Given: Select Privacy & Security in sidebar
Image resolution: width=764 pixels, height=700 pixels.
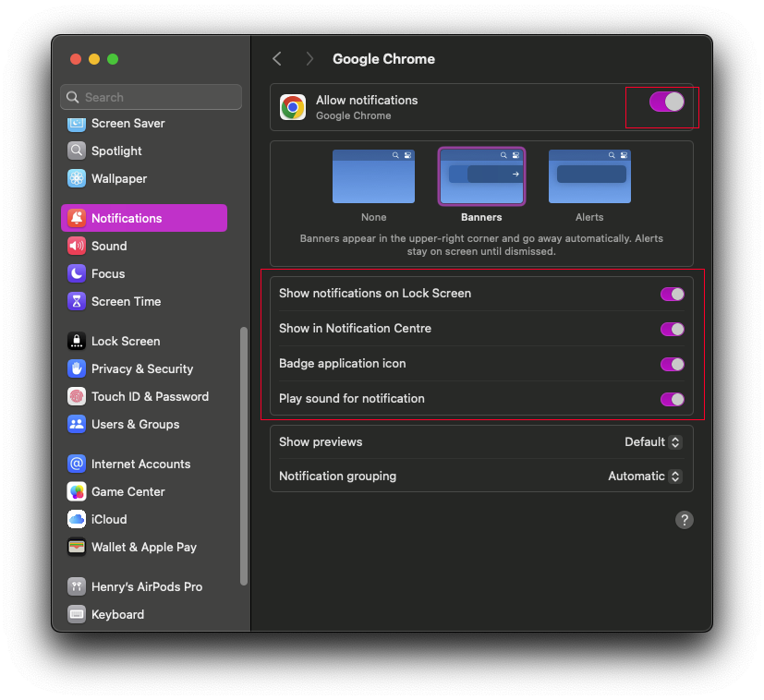Looking at the screenshot, I should point(142,368).
